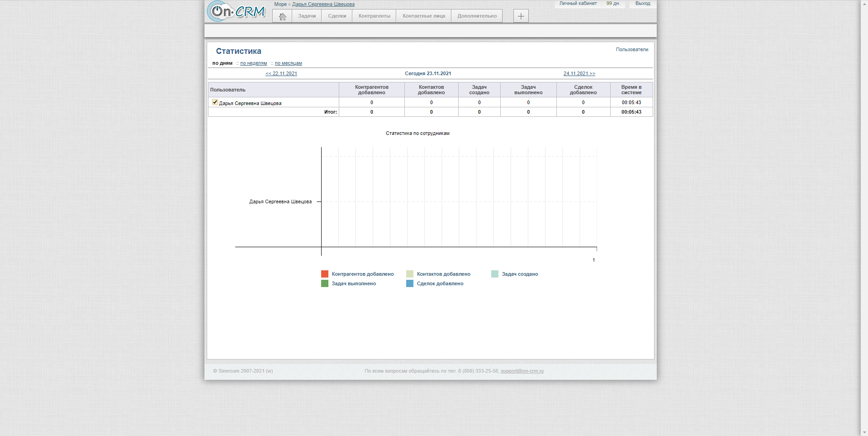Click the beige Контактов добавлено legend swatch
This screenshot has height=436, width=868.
(x=410, y=274)
